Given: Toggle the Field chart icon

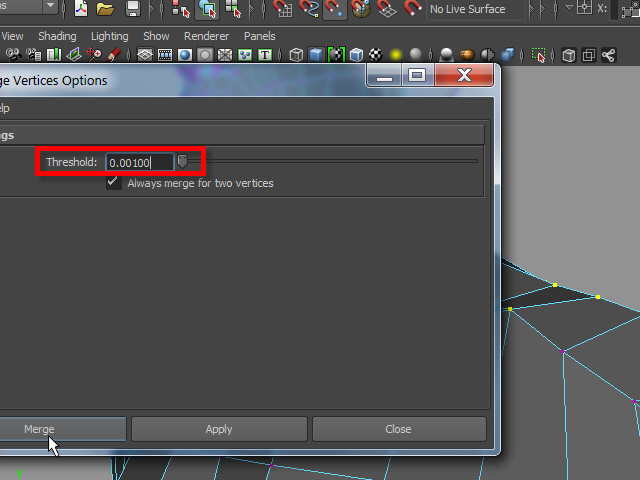Looking at the screenshot, I should click(225, 55).
